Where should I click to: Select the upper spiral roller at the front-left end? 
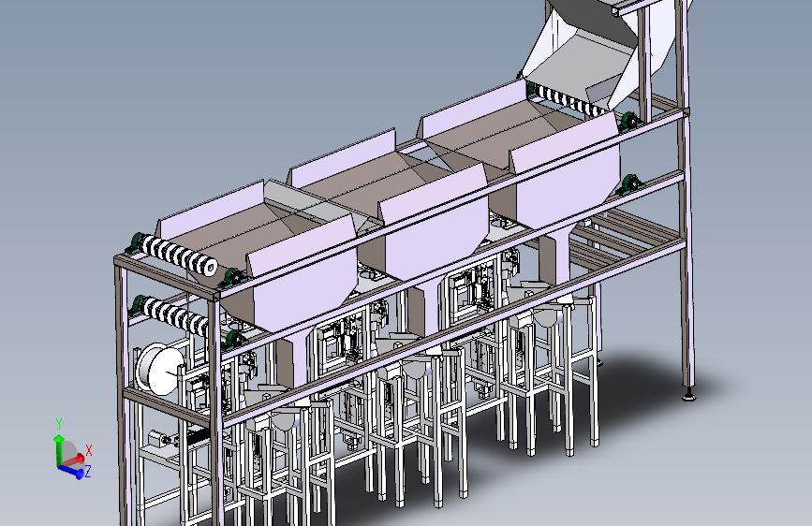[x=179, y=256]
